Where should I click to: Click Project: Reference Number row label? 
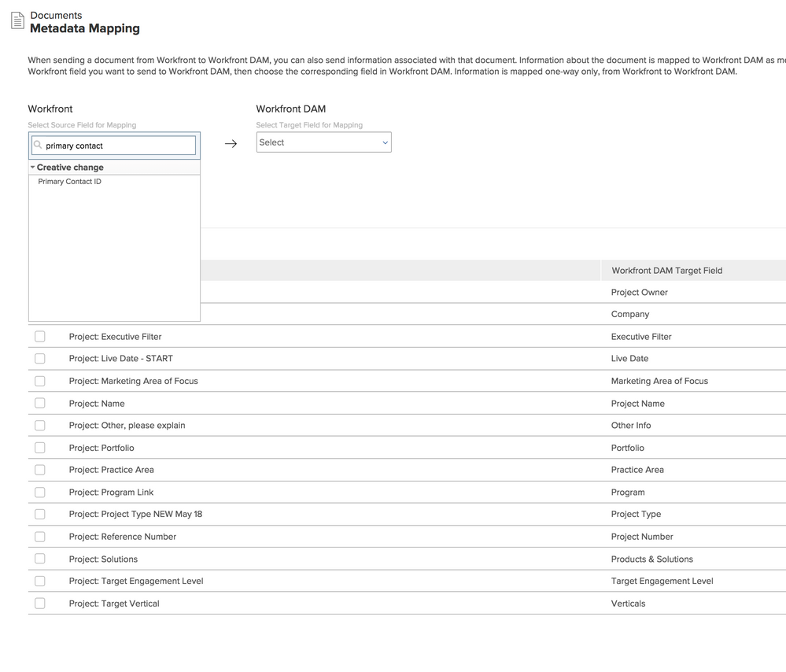tap(122, 537)
